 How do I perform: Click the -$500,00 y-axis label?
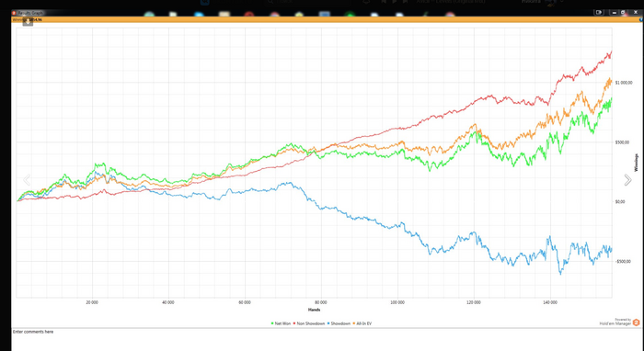tap(623, 261)
